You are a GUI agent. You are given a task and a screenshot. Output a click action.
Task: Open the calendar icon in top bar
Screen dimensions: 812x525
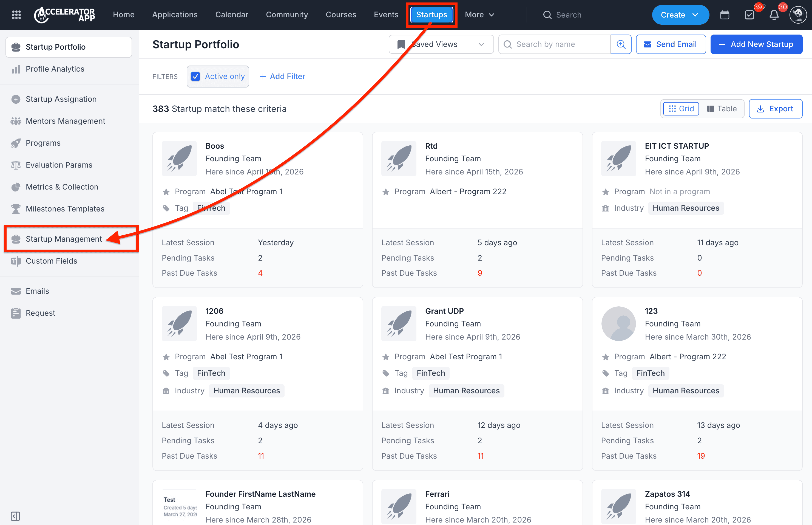[725, 15]
